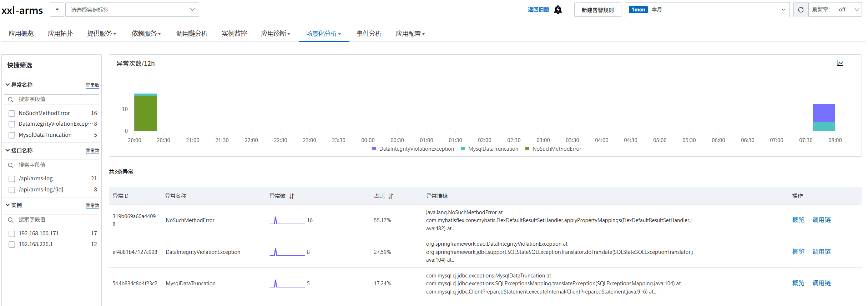Open the 应用概览 tab
868x306 pixels.
click(21, 34)
